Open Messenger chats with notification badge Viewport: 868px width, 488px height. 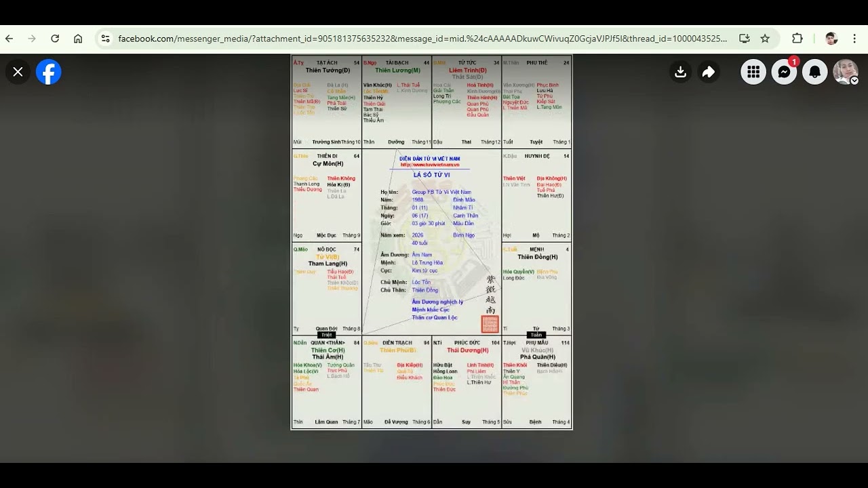pos(785,72)
